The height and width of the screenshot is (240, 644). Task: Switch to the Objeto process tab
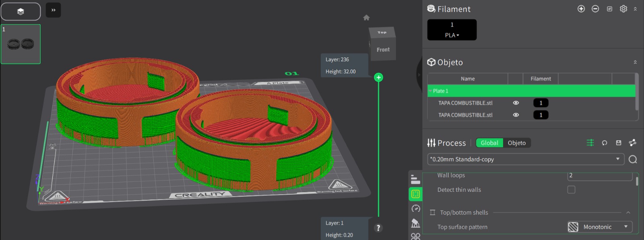pyautogui.click(x=516, y=143)
